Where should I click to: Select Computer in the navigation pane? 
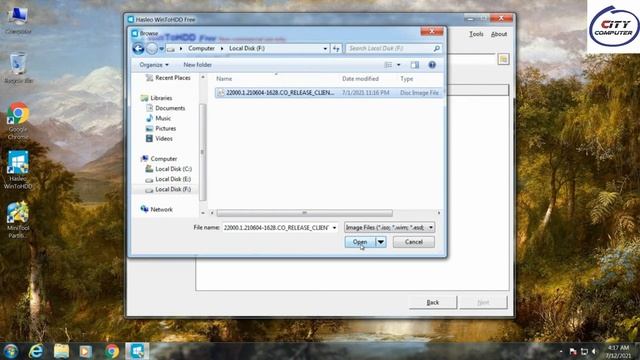159,159
